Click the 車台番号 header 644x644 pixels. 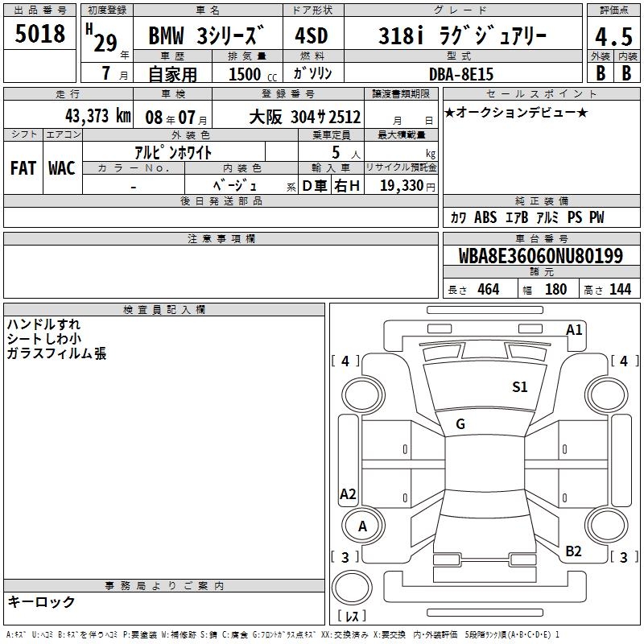(x=541, y=238)
